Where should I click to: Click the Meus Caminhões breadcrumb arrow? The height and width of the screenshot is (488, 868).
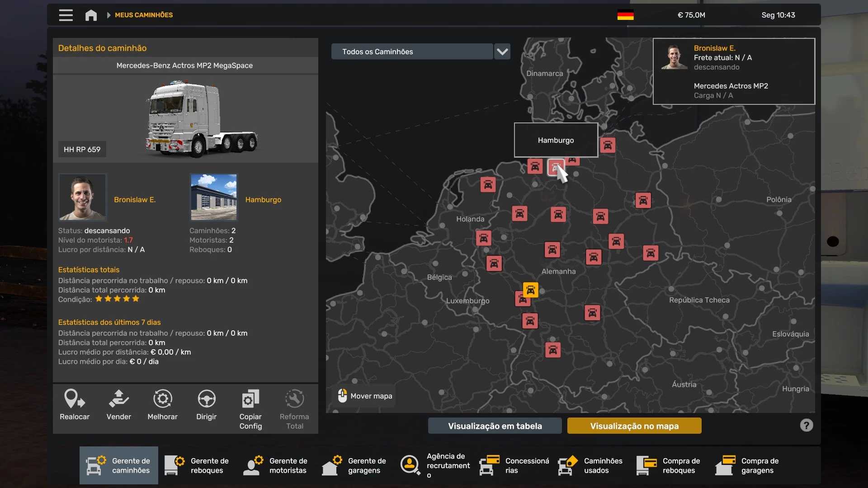pos(108,15)
